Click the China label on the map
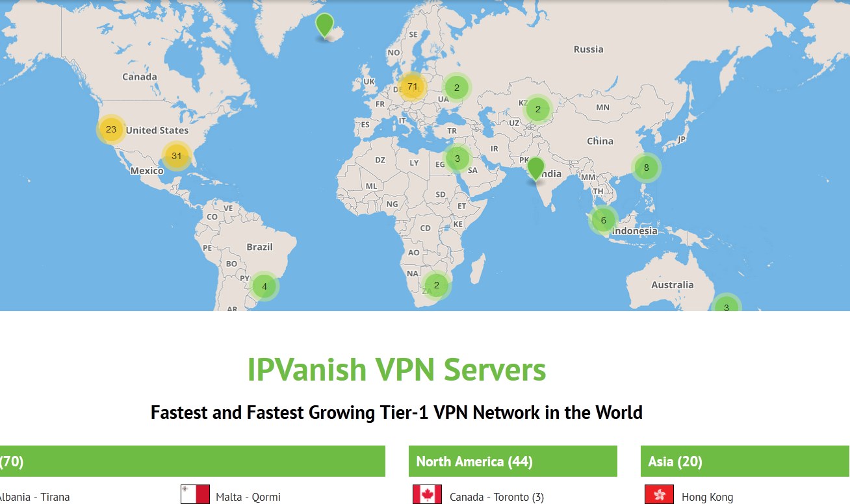The image size is (850, 504). click(600, 141)
